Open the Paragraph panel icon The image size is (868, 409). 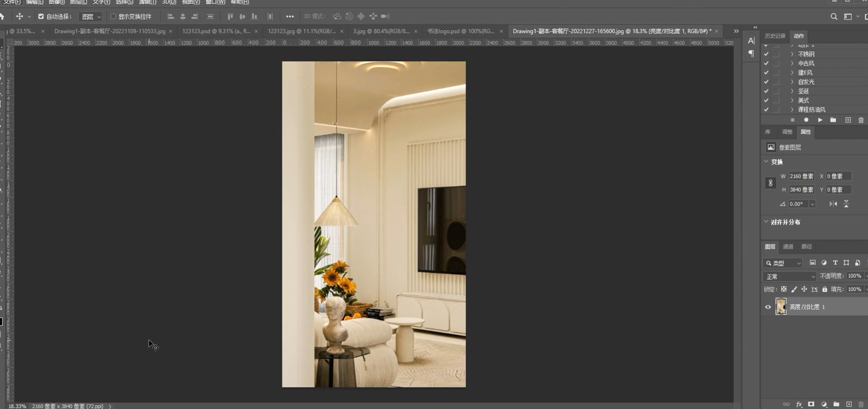click(x=751, y=53)
